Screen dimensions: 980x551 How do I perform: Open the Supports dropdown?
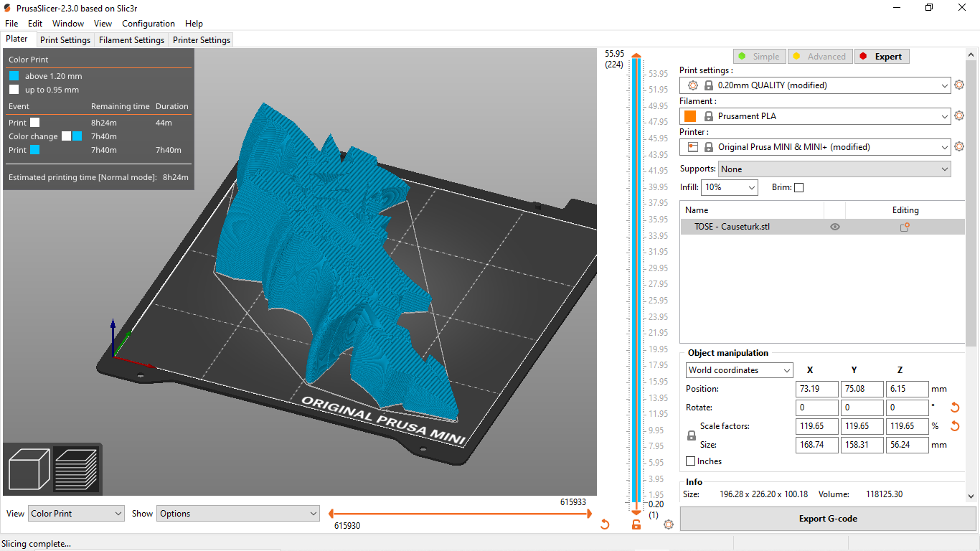tap(834, 169)
